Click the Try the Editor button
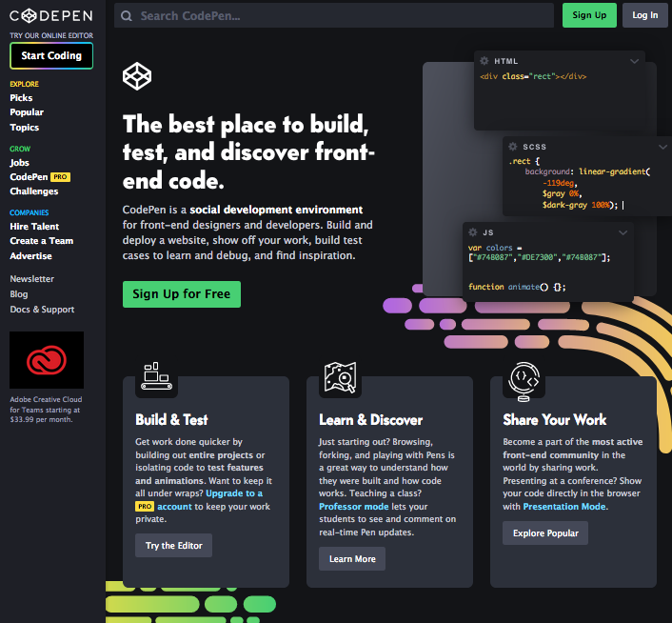The image size is (672, 623). coord(173,546)
